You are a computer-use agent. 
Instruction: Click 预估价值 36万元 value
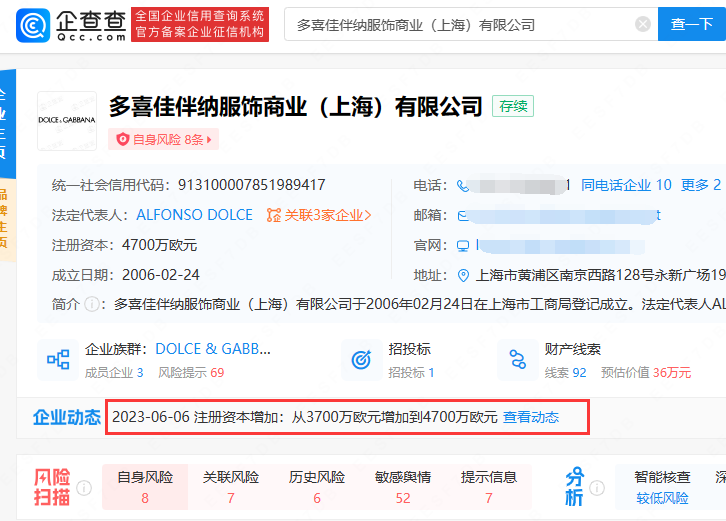[x=646, y=373]
